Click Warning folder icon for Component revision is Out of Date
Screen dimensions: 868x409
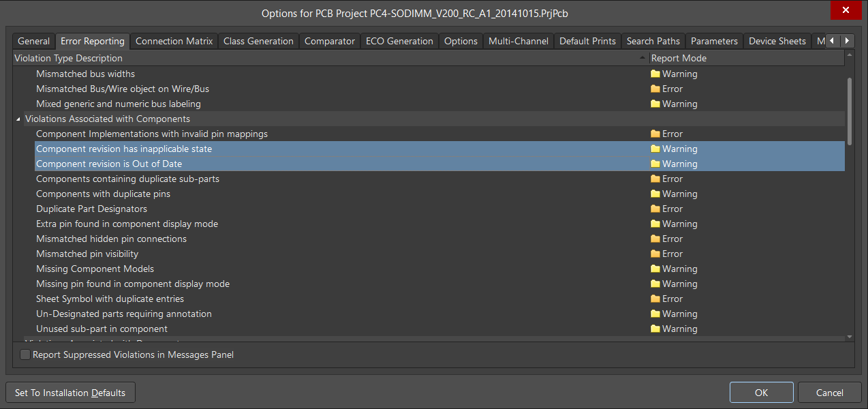[654, 163]
